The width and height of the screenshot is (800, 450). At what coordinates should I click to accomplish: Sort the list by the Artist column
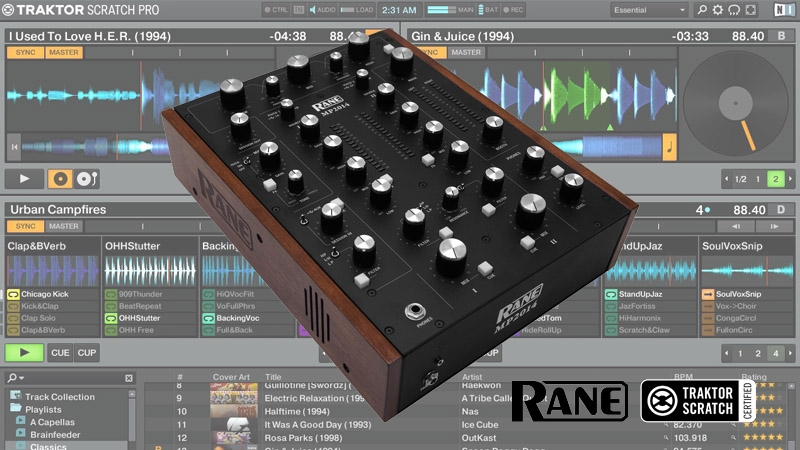click(x=472, y=377)
